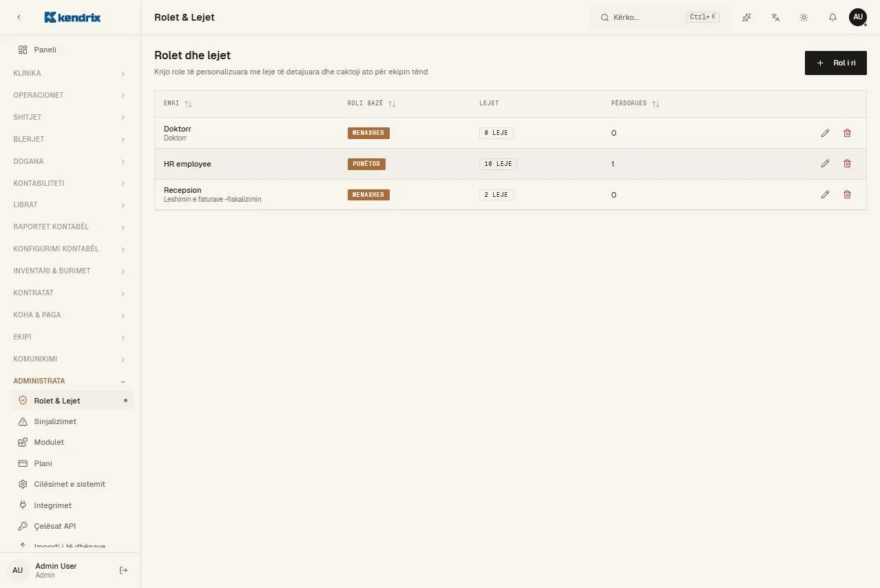
Task: Collapse the ADMINISTRATA sidebar section
Action: [x=70, y=381]
